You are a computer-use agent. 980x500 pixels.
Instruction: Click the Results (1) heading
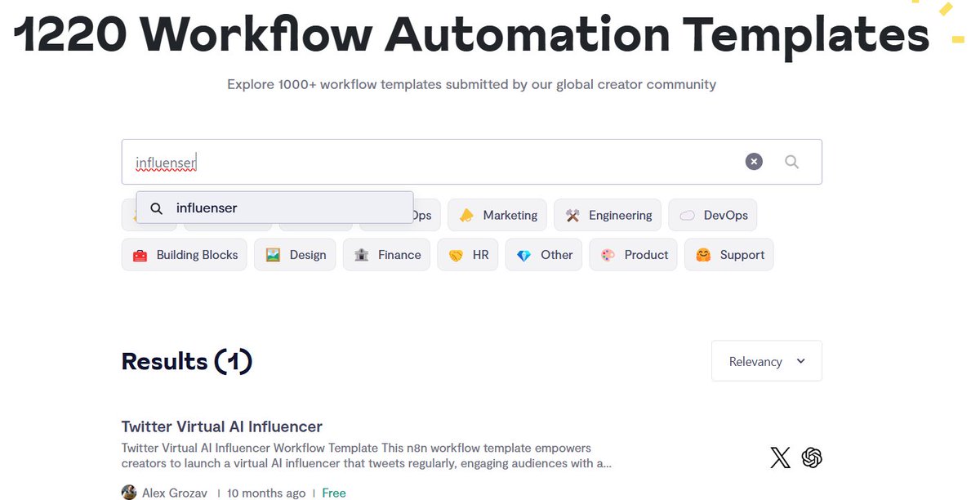pos(187,361)
